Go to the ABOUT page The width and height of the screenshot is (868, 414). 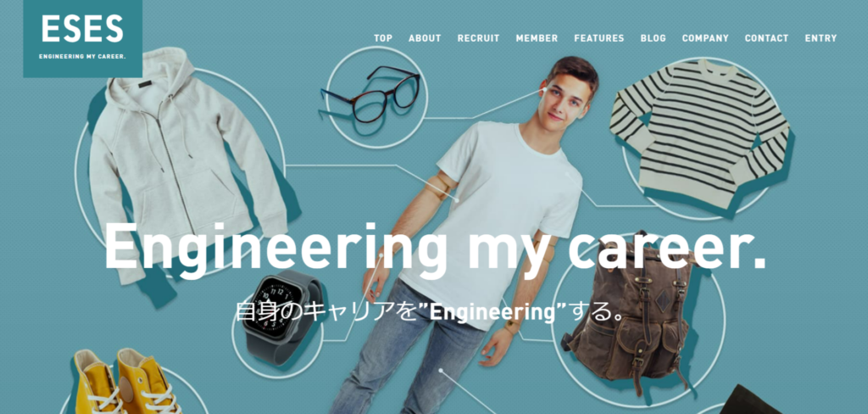point(425,38)
